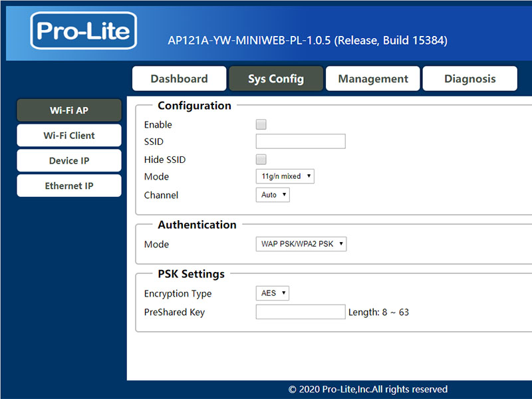Focus the SSID text field

[x=301, y=141]
